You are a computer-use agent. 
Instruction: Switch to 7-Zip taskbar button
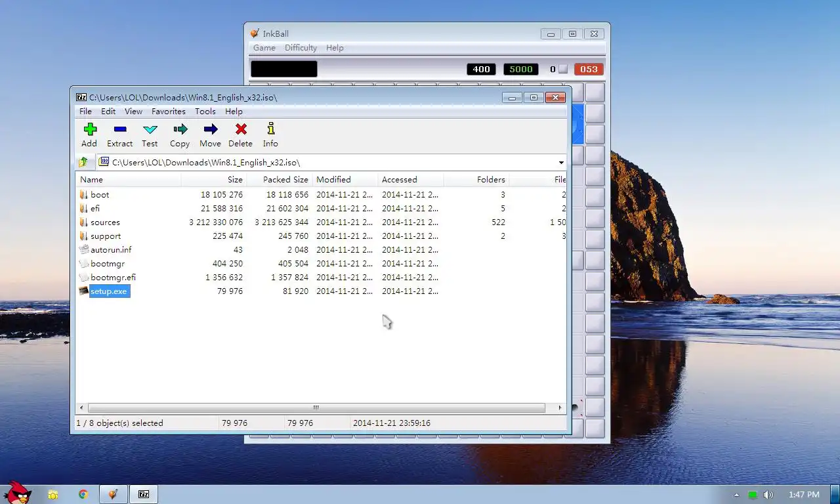[x=144, y=494]
